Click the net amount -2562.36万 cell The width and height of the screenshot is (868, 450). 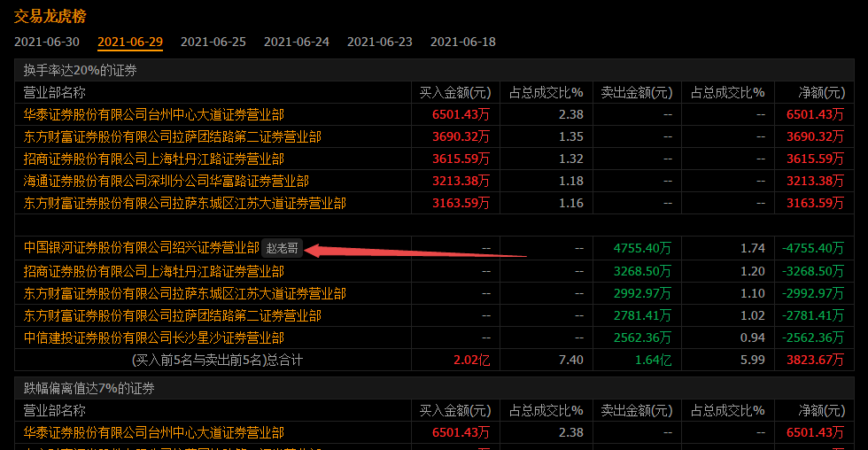click(x=813, y=337)
